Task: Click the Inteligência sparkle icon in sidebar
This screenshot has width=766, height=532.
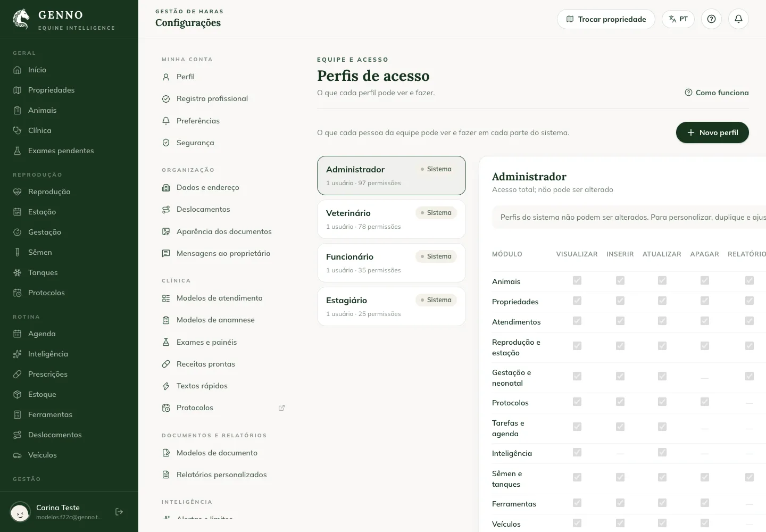Action: click(x=18, y=354)
